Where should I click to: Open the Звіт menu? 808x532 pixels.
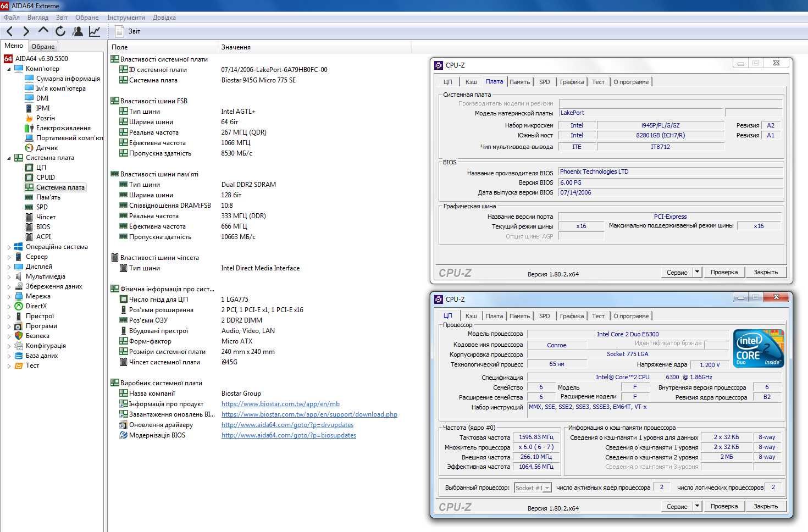pos(62,18)
